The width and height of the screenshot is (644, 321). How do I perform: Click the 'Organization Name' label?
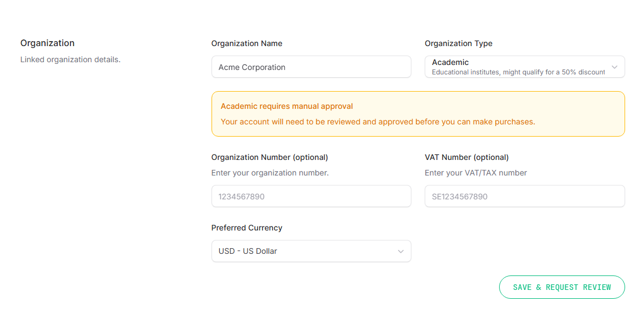[x=247, y=43]
